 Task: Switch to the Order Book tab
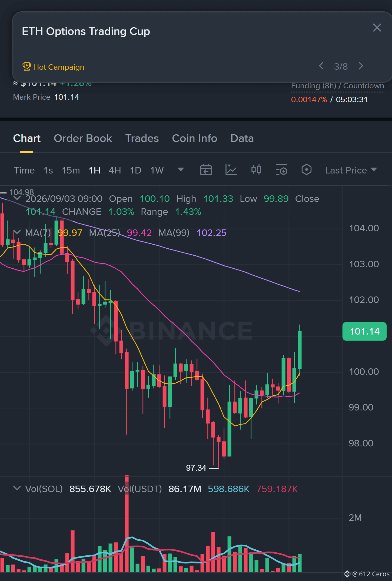click(83, 138)
